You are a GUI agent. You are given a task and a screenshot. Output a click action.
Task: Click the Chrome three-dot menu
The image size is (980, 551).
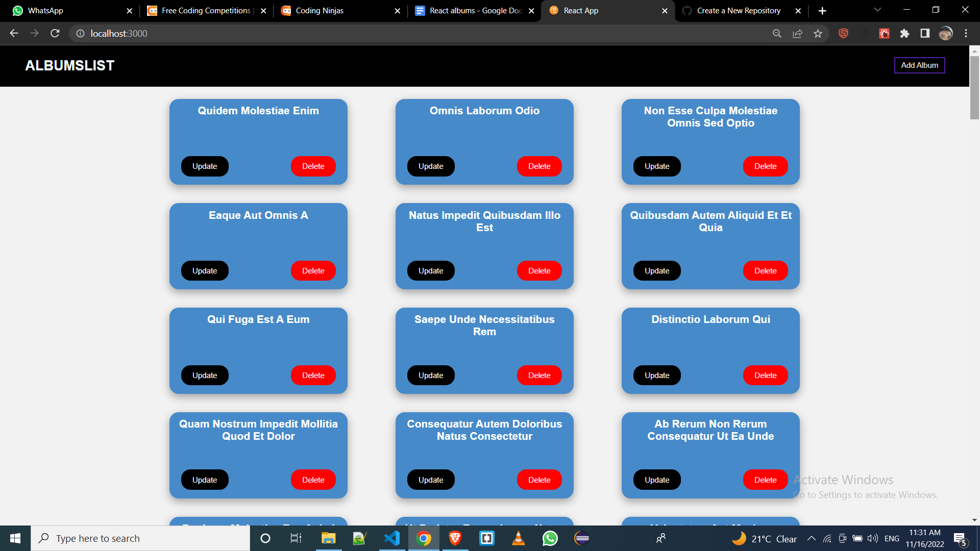pyautogui.click(x=966, y=34)
